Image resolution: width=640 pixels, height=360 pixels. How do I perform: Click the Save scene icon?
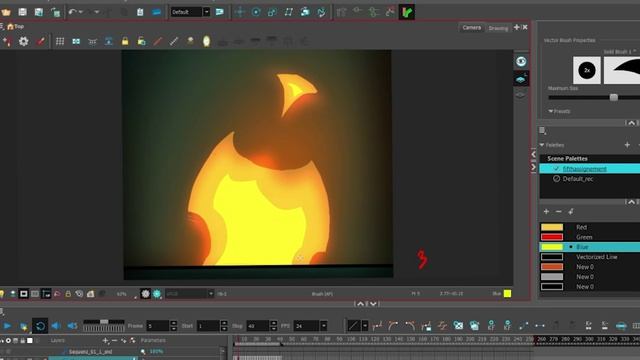(22, 12)
